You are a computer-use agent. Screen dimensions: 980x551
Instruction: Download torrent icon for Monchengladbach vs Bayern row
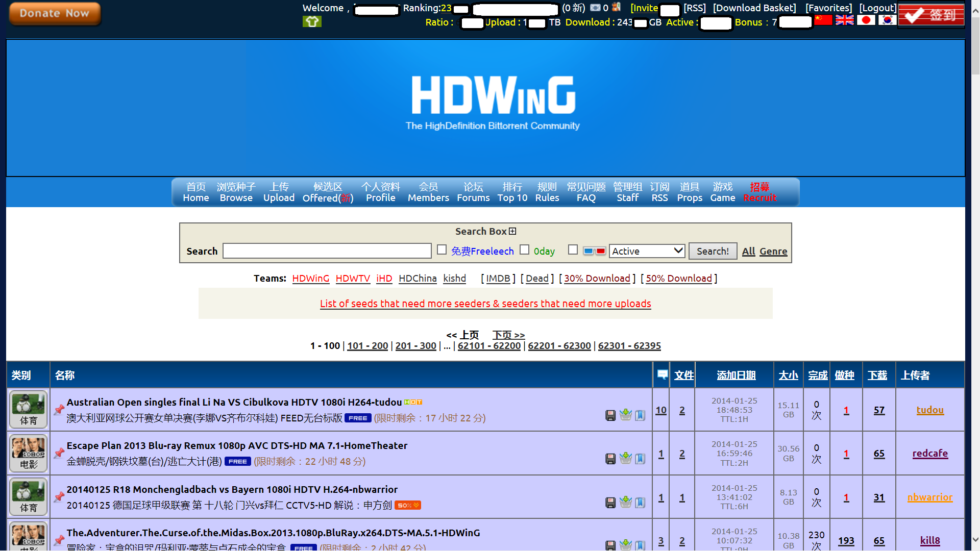610,503
